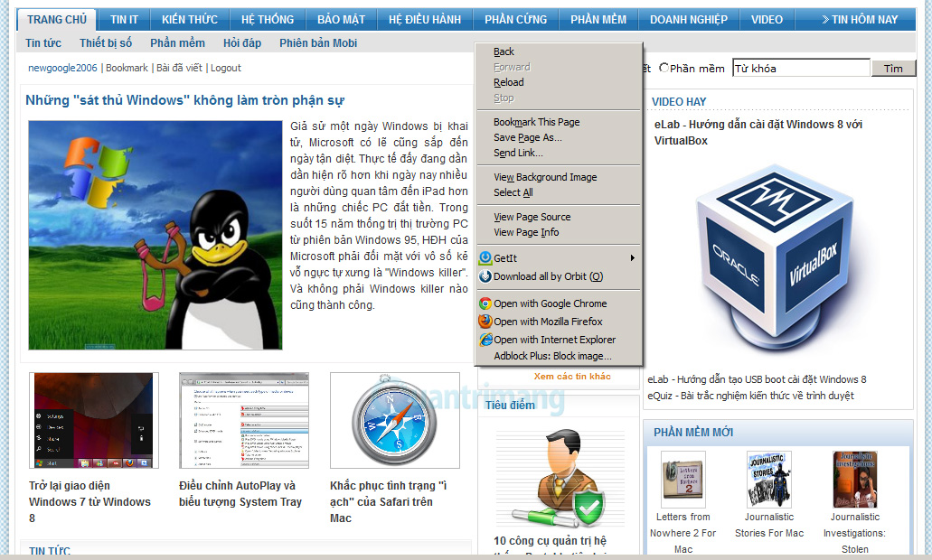This screenshot has width=932, height=560.
Task: Open the Bookmark user link
Action: [x=127, y=68]
